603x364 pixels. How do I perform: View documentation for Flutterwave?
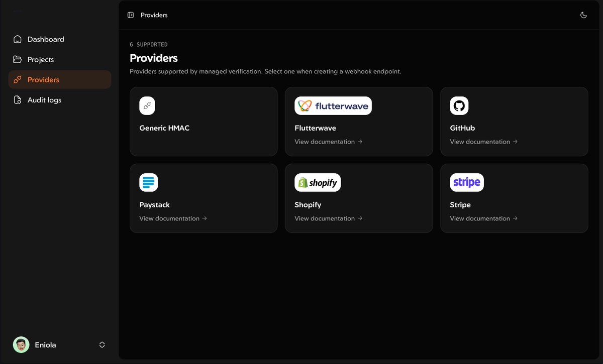point(329,142)
